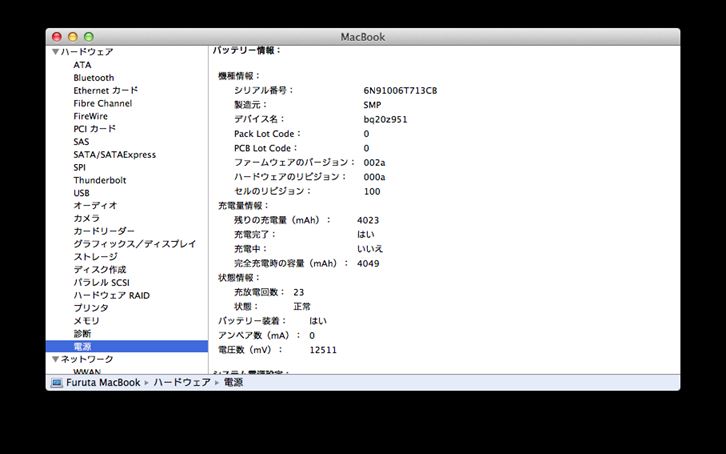Select PCI カード in the sidebar

tap(94, 129)
